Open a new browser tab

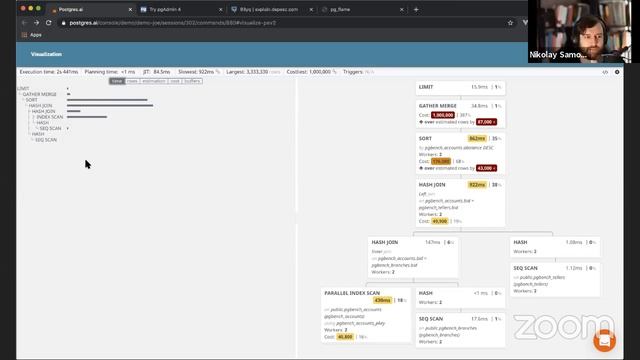[x=416, y=9]
